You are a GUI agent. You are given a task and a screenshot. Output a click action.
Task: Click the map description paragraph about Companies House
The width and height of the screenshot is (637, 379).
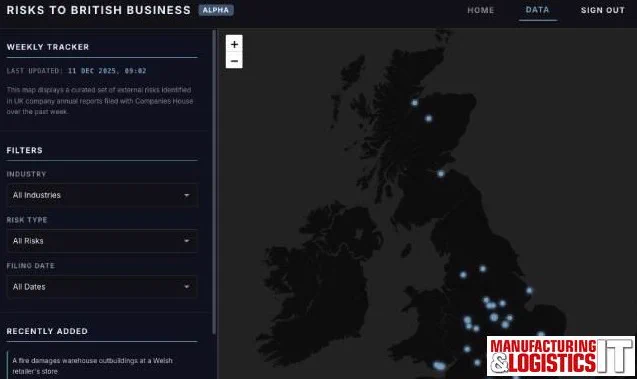100,101
